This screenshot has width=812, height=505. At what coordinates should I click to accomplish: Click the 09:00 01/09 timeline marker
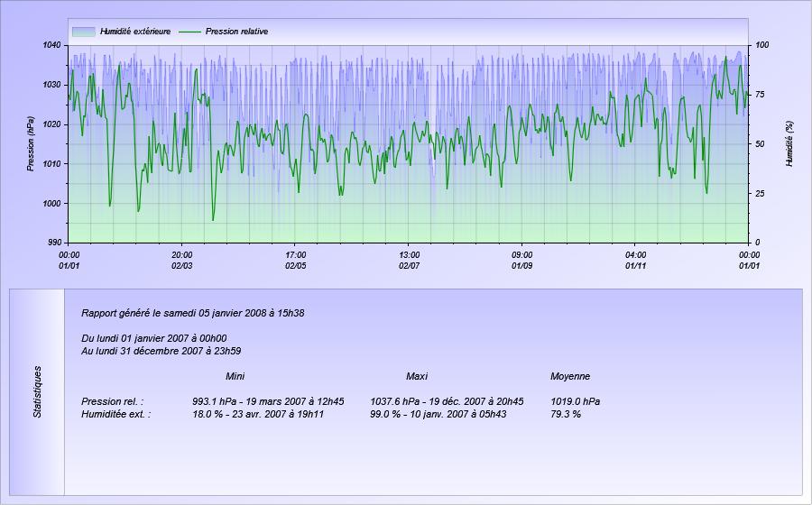(x=522, y=261)
